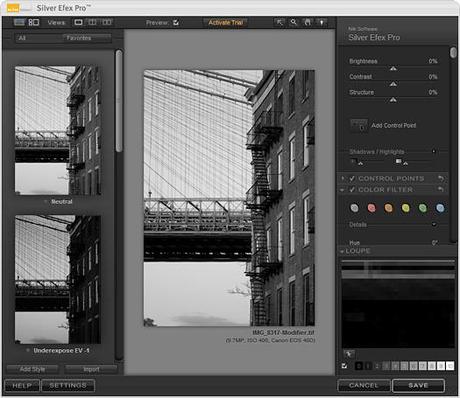Select the arrow pointer tool

[279, 22]
